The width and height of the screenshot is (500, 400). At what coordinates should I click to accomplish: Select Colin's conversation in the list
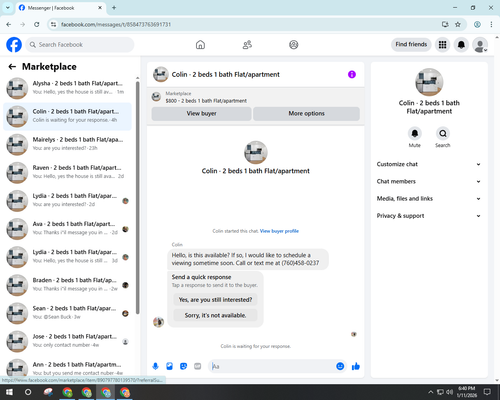point(67,116)
